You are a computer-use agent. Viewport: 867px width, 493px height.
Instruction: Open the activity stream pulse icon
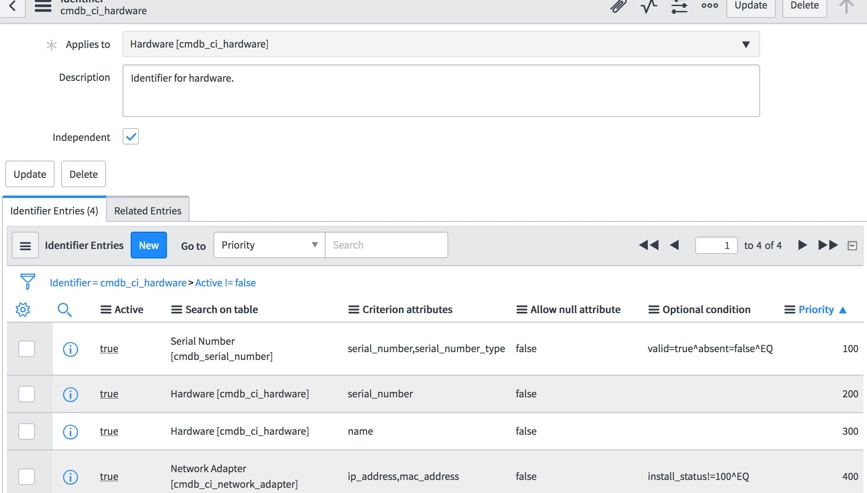coord(649,6)
